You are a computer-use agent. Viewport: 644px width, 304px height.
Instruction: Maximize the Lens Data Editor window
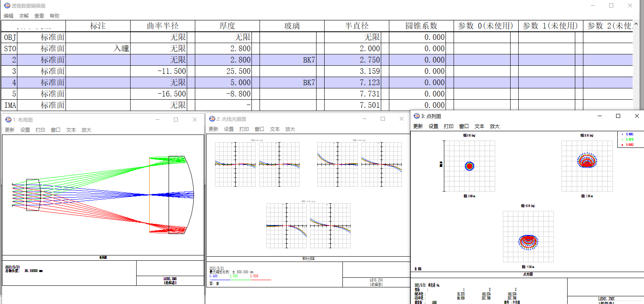point(611,5)
